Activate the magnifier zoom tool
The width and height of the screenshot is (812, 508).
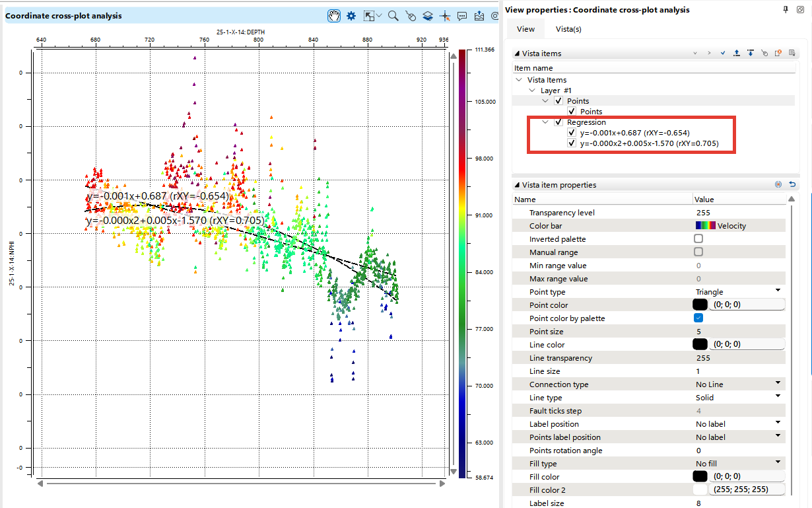pyautogui.click(x=393, y=16)
